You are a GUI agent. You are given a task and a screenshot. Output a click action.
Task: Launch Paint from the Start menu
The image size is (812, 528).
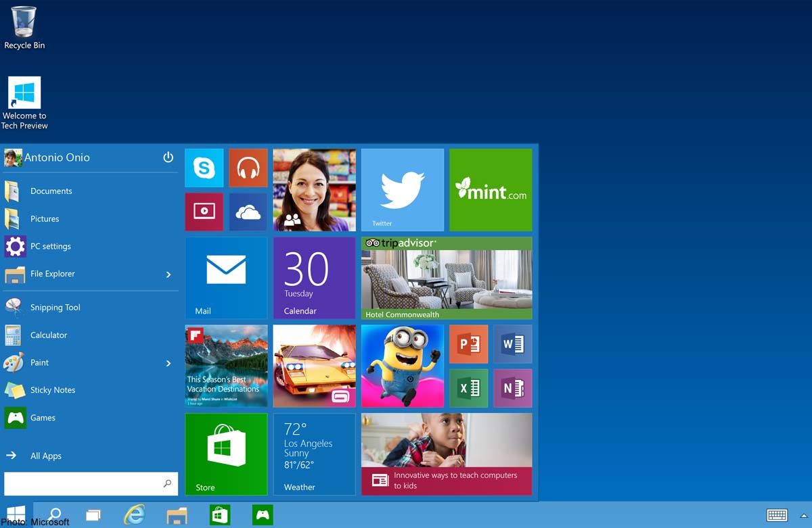[x=91, y=363]
